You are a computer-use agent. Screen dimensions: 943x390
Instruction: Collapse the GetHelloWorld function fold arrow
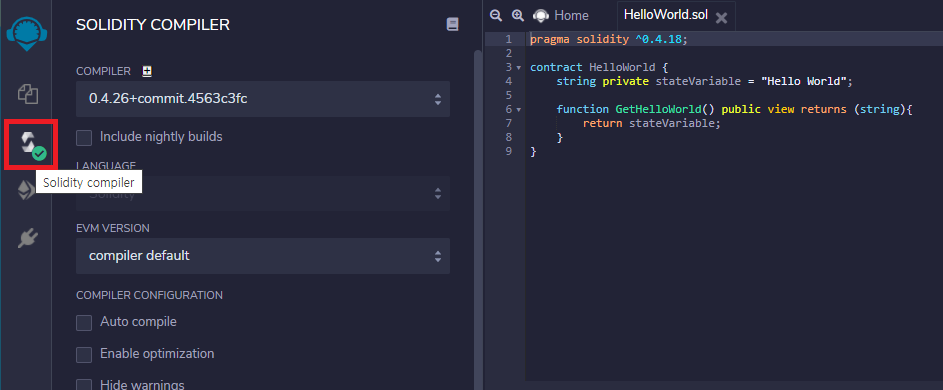click(519, 110)
